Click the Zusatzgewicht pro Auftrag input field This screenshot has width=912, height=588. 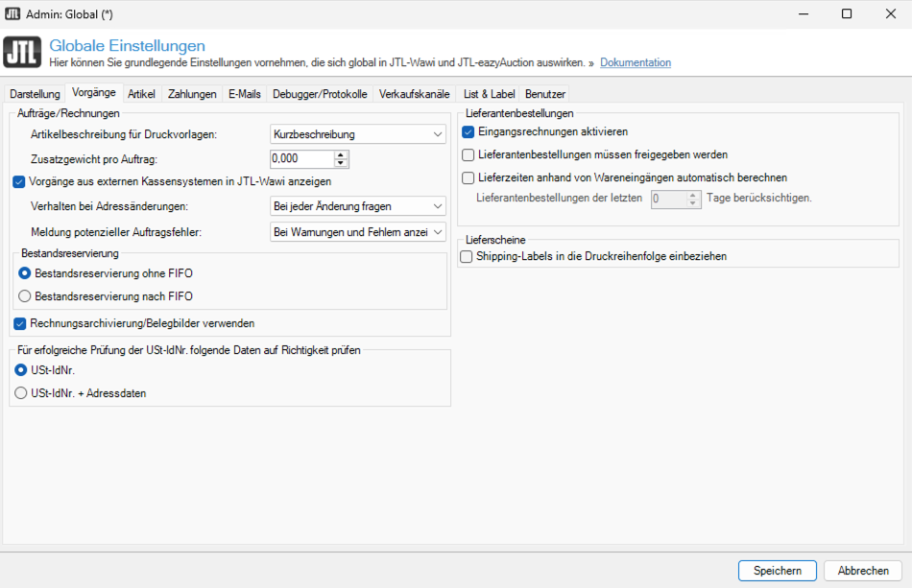[x=300, y=158]
